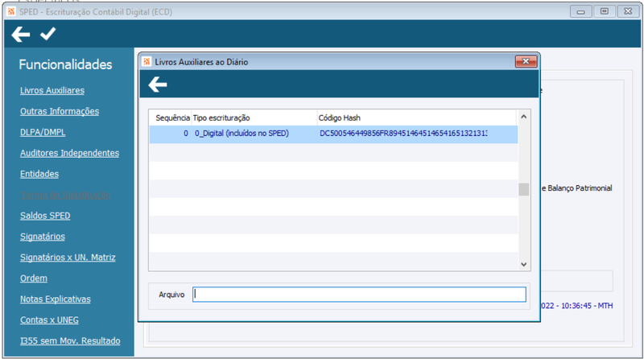Select the sequence 0 cell in grid

pyautogui.click(x=171, y=134)
